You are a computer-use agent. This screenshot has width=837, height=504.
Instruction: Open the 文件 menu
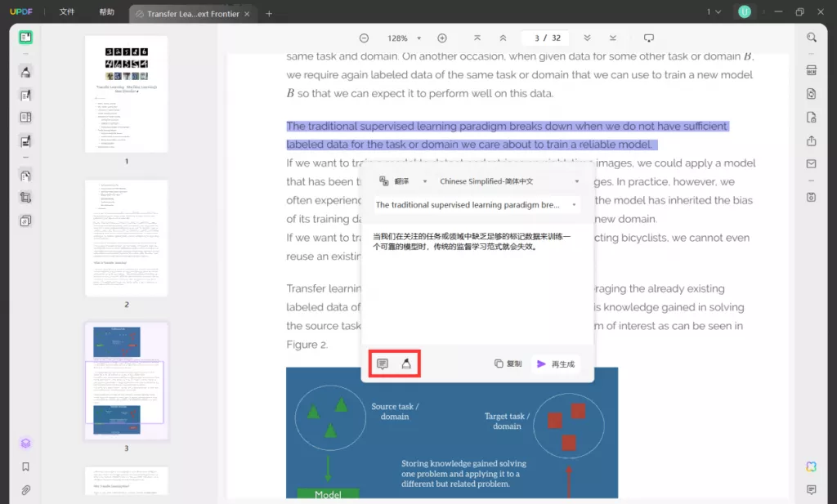tap(67, 11)
